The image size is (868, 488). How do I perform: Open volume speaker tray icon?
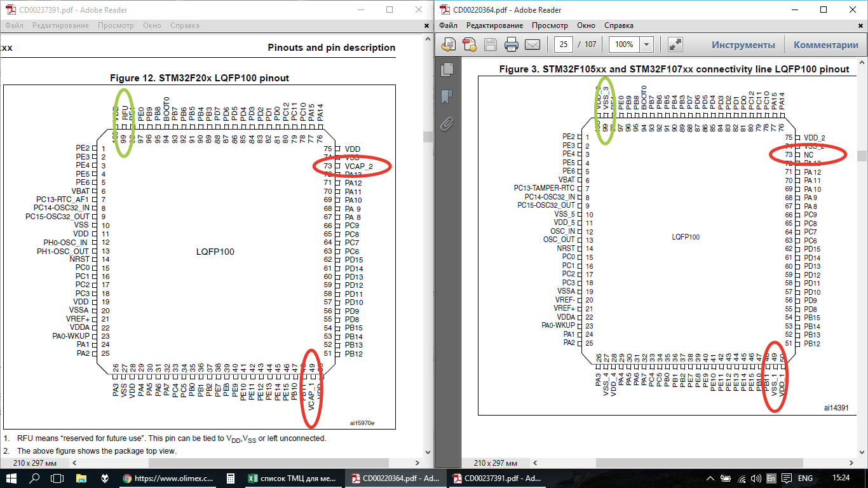[x=756, y=478]
